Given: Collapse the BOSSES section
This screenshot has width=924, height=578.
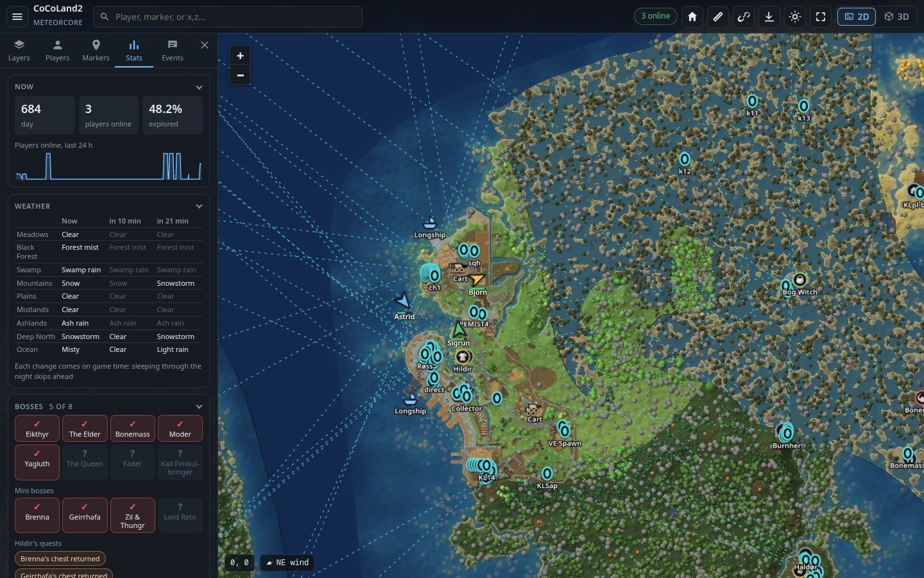Looking at the screenshot, I should pyautogui.click(x=199, y=407).
